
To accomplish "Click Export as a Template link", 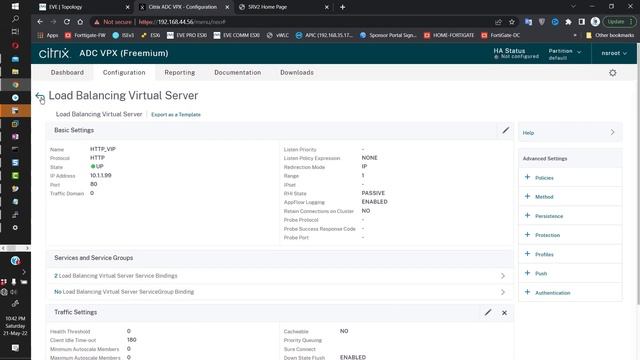I will click(x=176, y=115).
